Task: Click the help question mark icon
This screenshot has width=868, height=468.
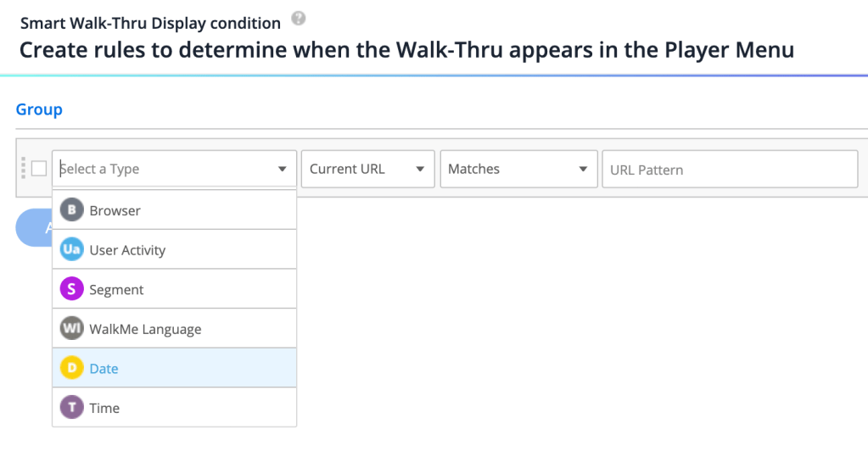Action: (298, 19)
